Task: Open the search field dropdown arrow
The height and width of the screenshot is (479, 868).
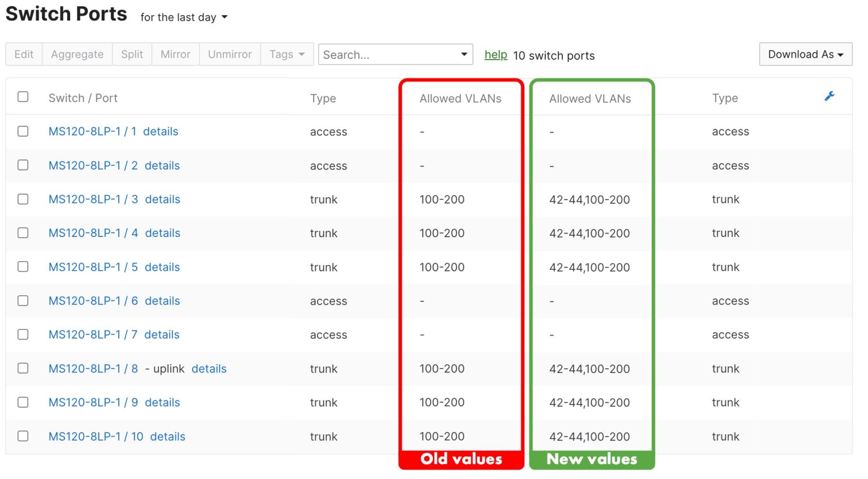Action: click(x=463, y=54)
